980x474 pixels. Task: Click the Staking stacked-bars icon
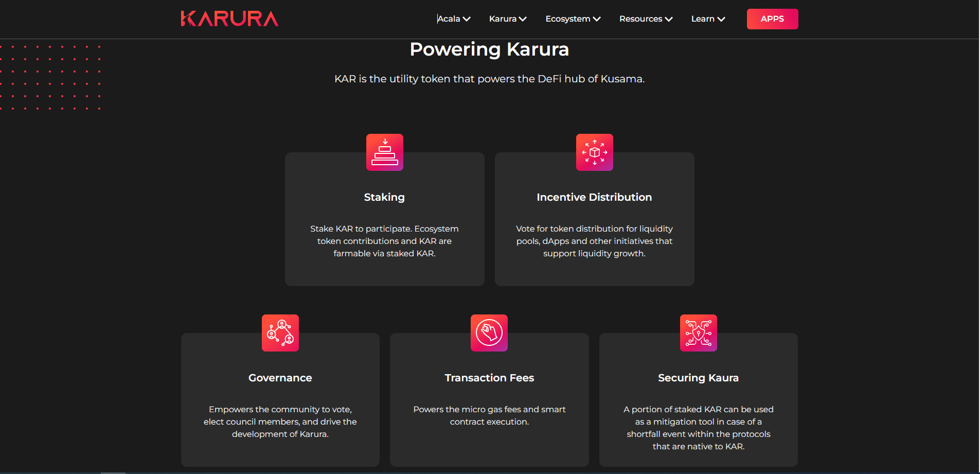click(385, 152)
